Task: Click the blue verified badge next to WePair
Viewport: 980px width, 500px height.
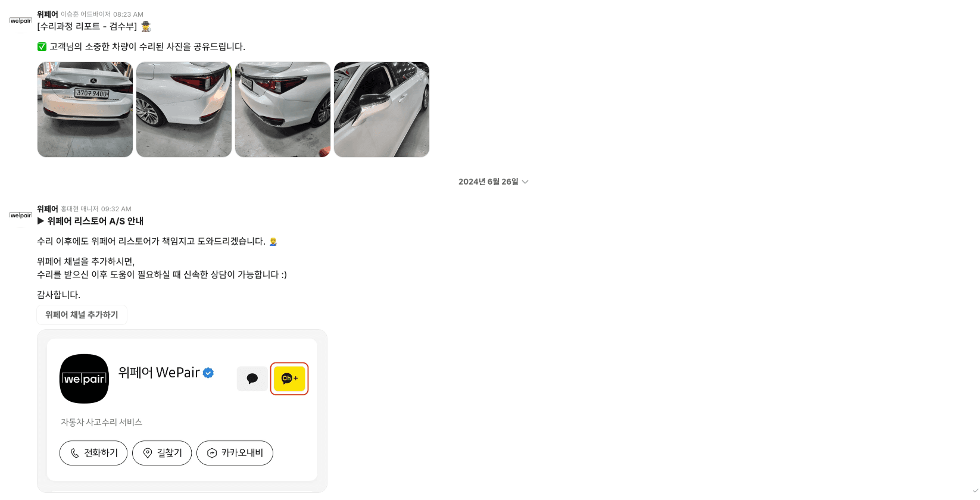Action: tap(208, 373)
